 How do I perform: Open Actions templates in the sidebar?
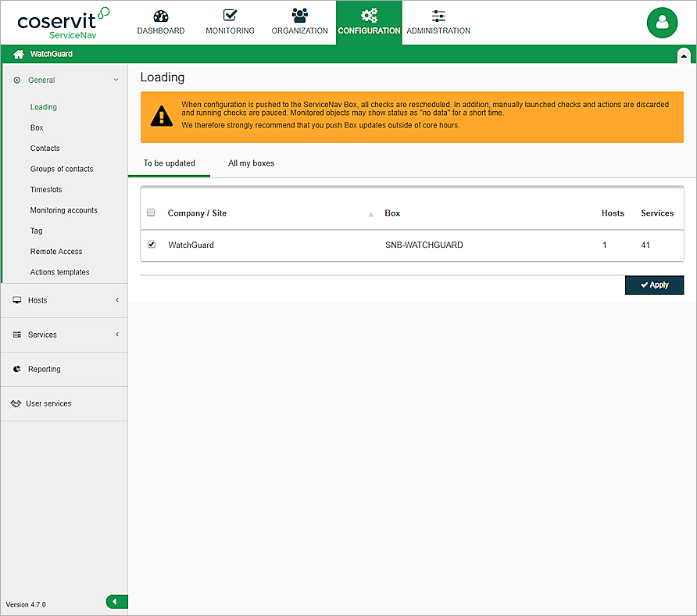tap(59, 272)
